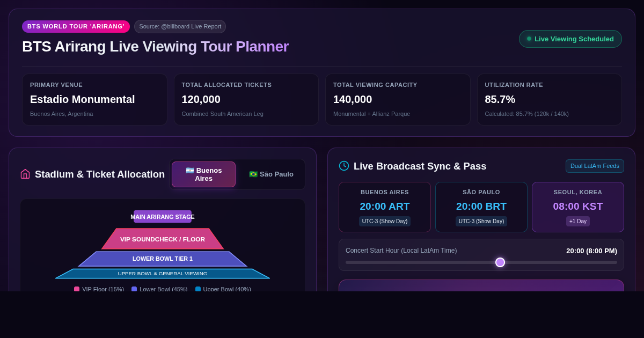The image size is (644, 338).
Task: Click the BTS WORLD TOUR 'ARIRANG' badge
Action: pyautogui.click(x=76, y=26)
